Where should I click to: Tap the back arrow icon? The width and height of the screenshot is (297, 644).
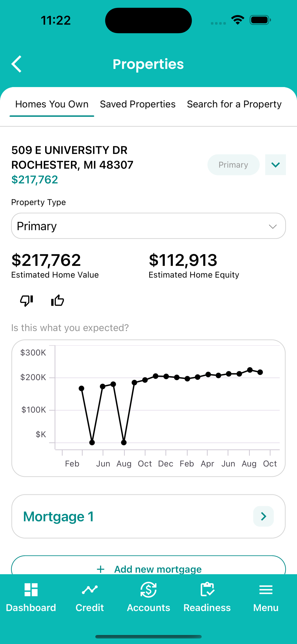(17, 64)
